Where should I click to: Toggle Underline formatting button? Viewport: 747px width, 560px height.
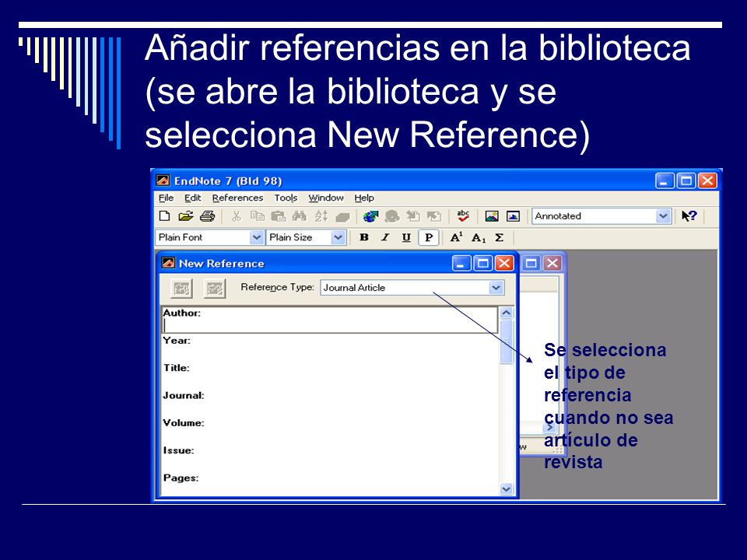coord(406,237)
